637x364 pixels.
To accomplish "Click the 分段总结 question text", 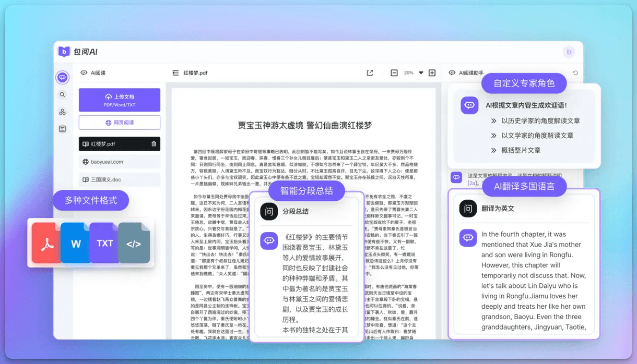I will [x=296, y=211].
